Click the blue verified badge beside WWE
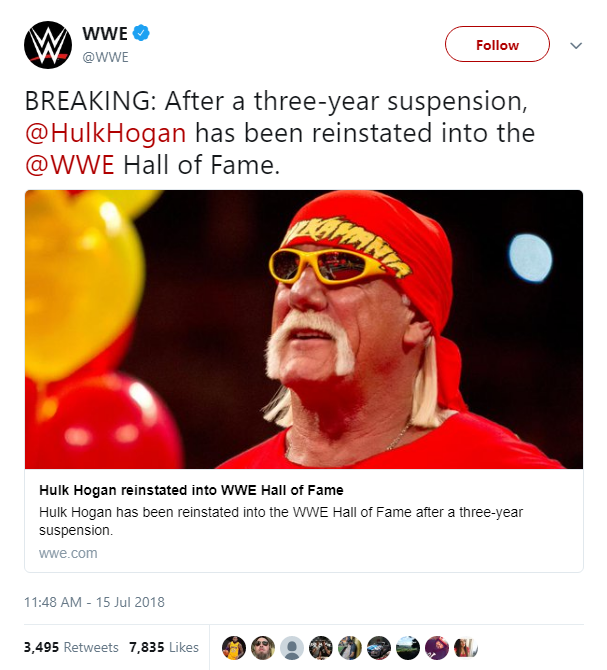 click(x=141, y=33)
